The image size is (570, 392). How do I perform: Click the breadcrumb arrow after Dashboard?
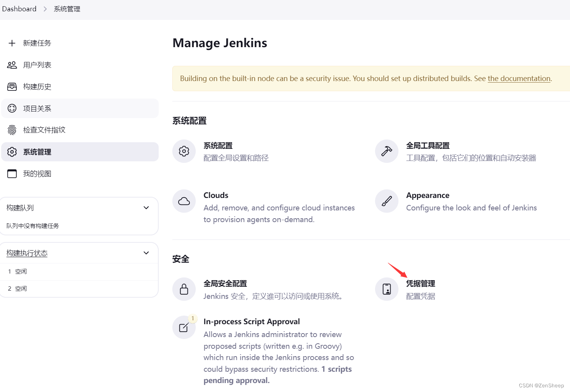coord(45,9)
